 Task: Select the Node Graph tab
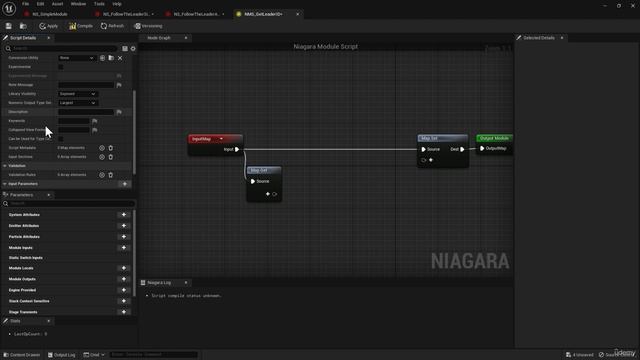[159, 38]
